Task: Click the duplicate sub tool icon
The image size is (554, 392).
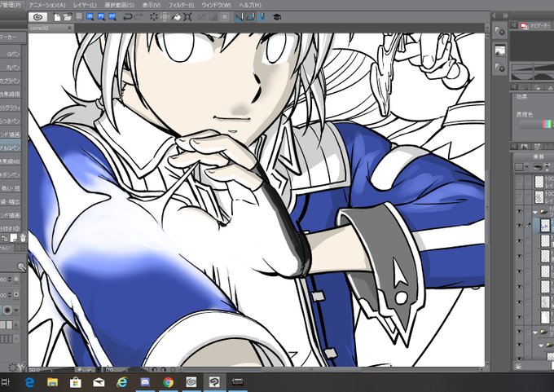Action: click(x=5, y=238)
